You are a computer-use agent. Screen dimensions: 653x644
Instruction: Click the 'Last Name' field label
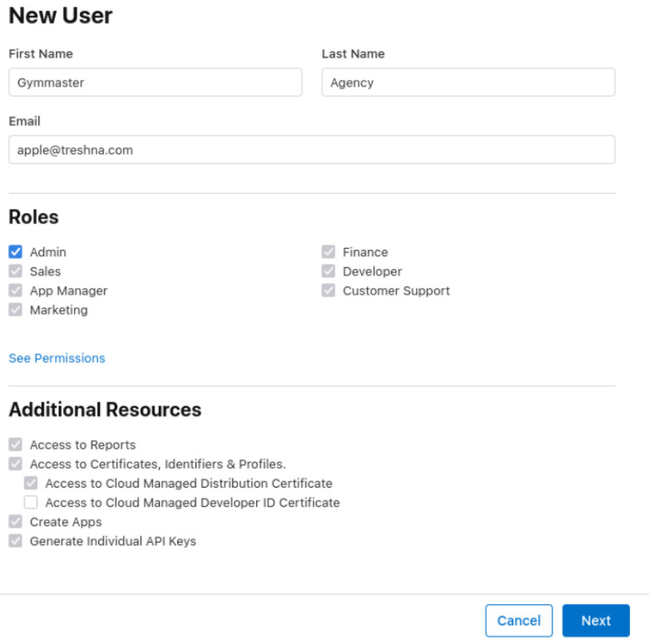click(x=353, y=53)
